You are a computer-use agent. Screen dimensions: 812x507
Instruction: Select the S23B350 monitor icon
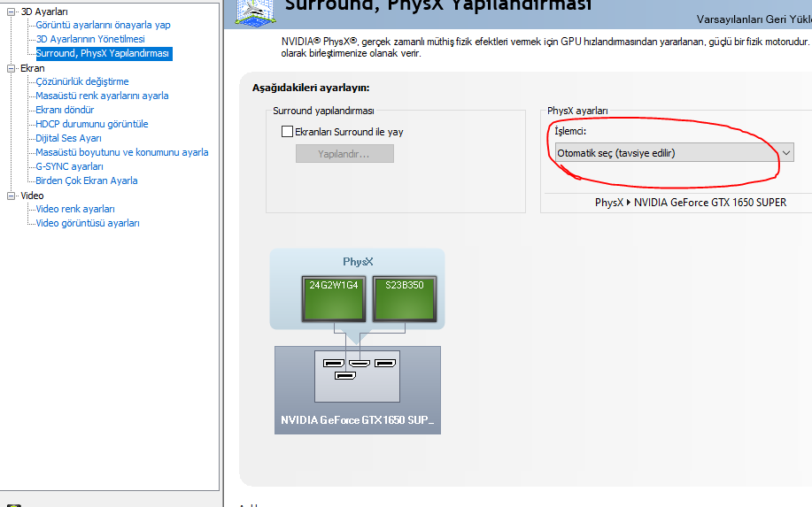tap(405, 299)
